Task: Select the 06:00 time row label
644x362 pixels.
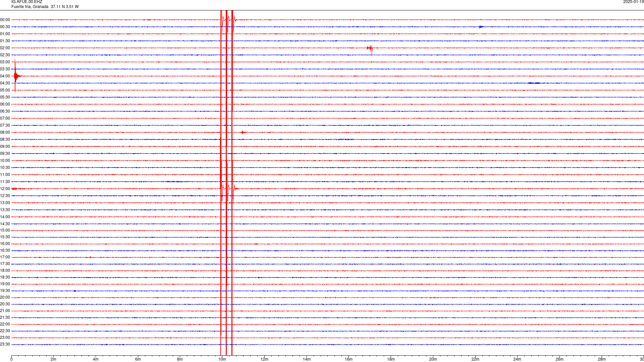Action: coord(5,104)
